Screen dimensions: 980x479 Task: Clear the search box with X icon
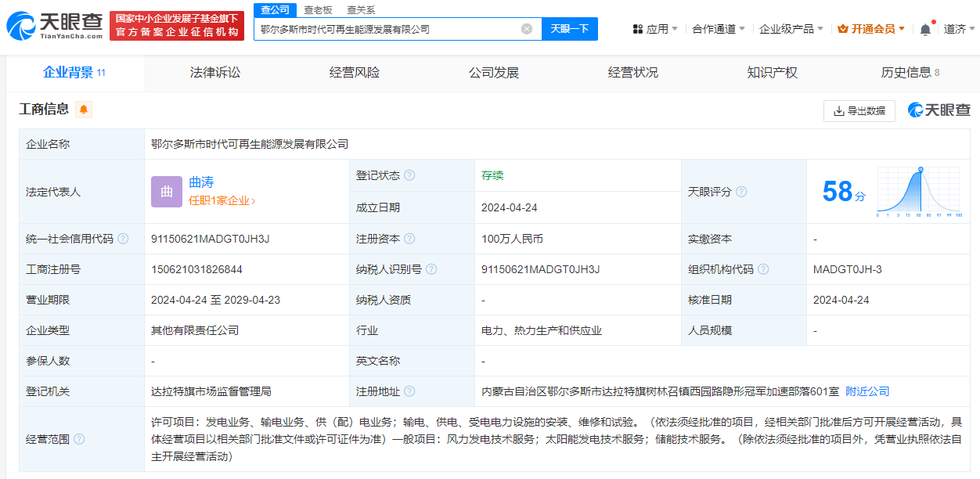pyautogui.click(x=527, y=29)
